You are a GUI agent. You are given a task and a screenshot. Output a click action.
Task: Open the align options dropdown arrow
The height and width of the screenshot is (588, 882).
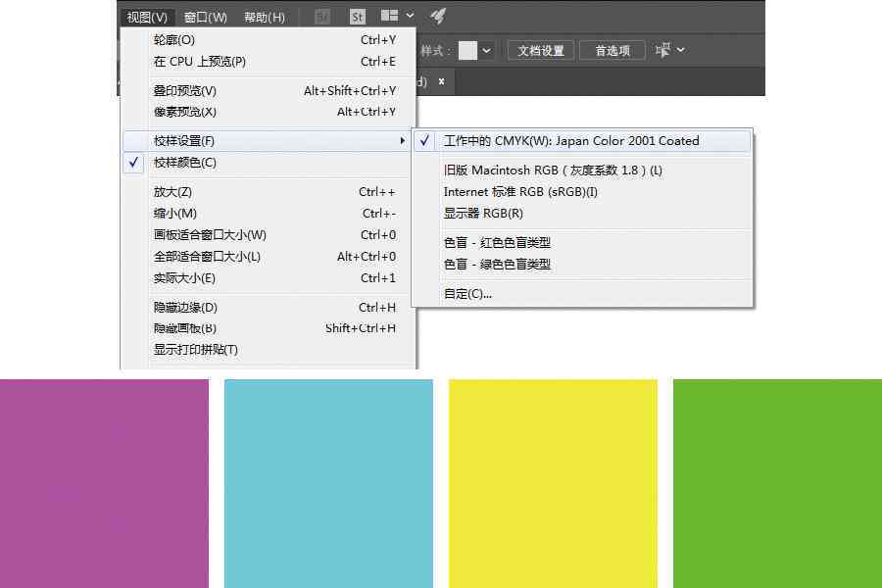(x=681, y=50)
